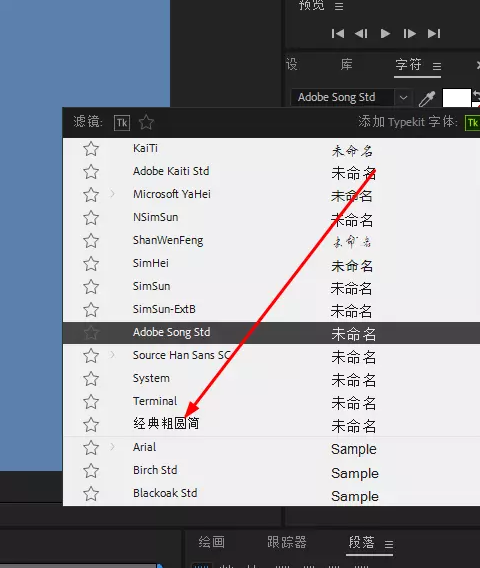Open the 预览 panel tab

click(312, 5)
